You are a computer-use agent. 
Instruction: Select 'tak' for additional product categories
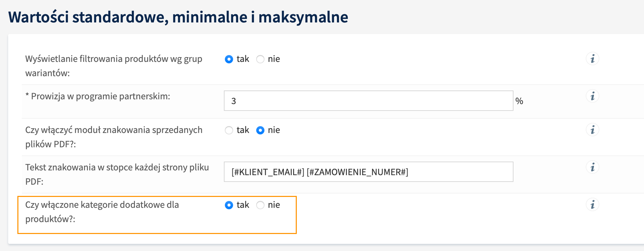coord(229,205)
